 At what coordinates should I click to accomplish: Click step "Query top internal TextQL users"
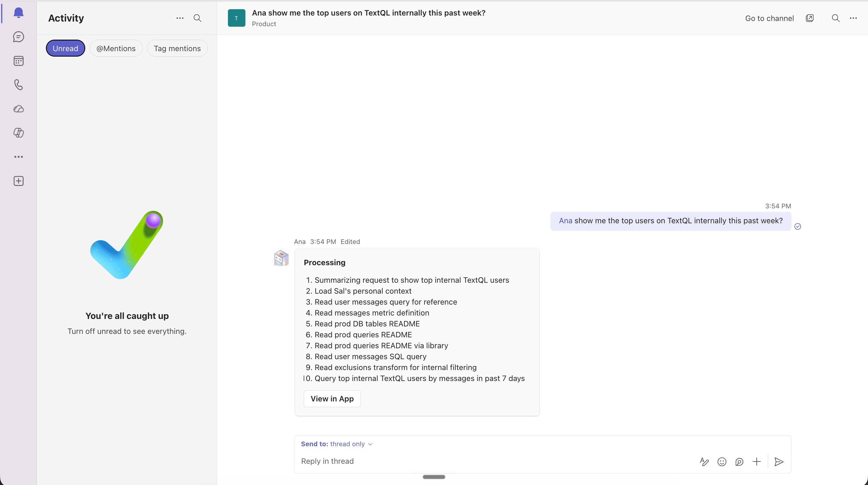tap(420, 378)
